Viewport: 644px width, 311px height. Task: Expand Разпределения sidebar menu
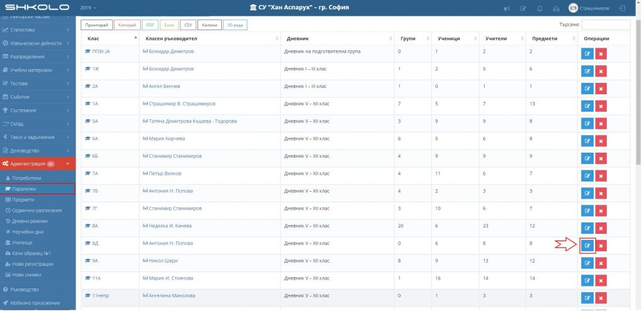pos(38,57)
